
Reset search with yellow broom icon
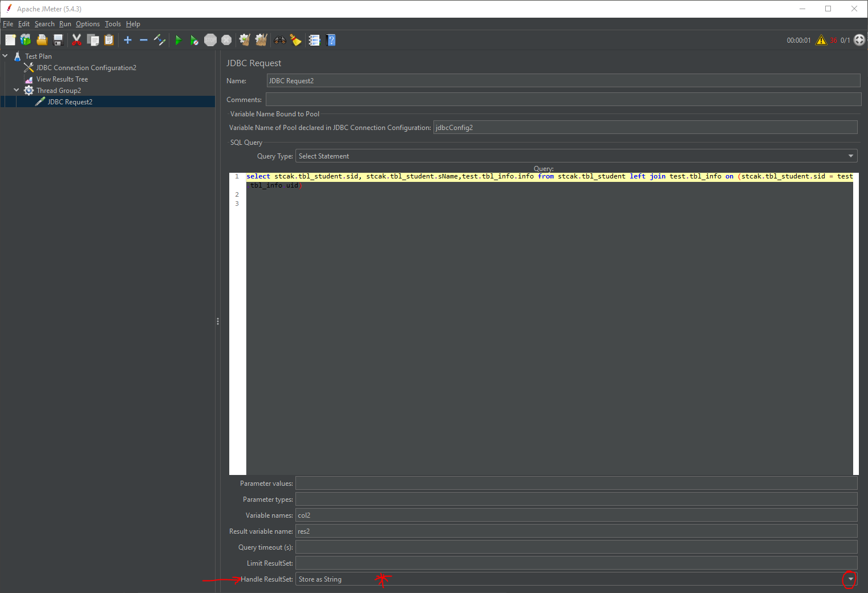click(295, 40)
